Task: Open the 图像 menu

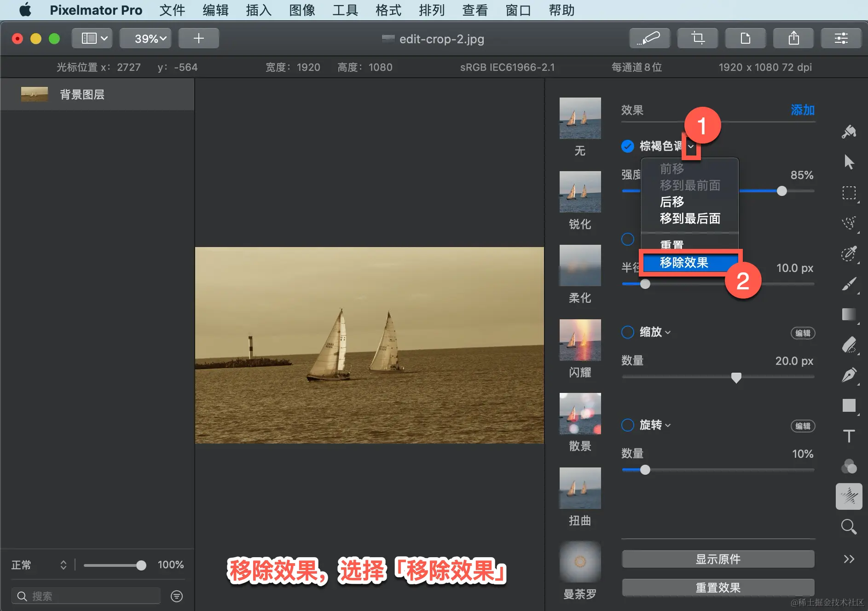Action: coord(302,10)
